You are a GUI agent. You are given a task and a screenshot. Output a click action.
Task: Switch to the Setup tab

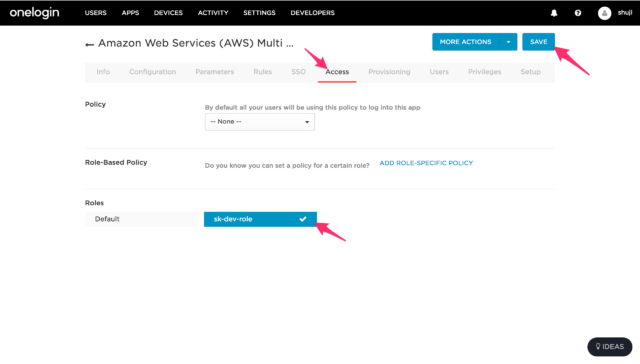pyautogui.click(x=530, y=72)
